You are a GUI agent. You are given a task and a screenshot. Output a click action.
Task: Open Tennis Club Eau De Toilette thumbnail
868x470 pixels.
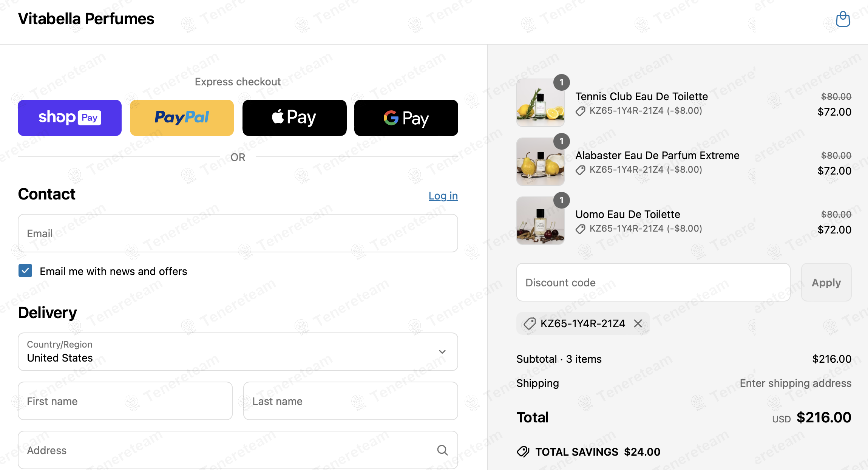(541, 103)
